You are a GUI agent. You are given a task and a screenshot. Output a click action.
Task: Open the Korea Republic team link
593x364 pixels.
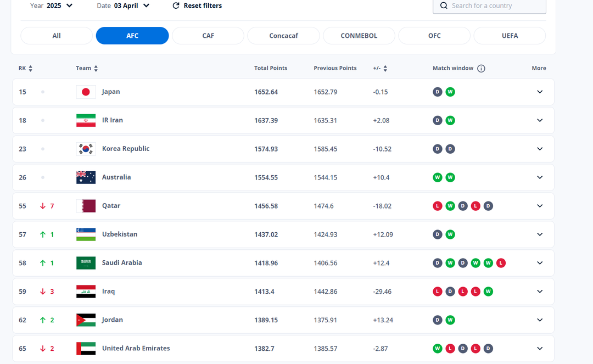coord(126,149)
